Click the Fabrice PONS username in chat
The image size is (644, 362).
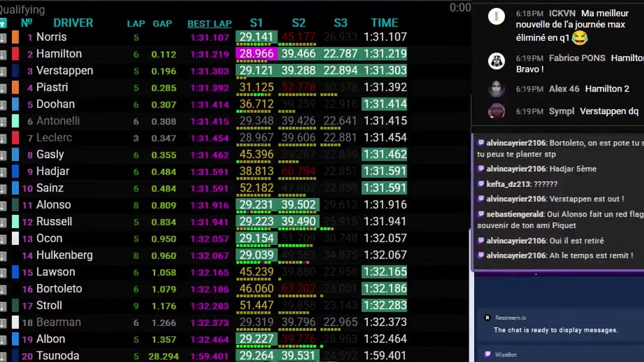click(577, 58)
